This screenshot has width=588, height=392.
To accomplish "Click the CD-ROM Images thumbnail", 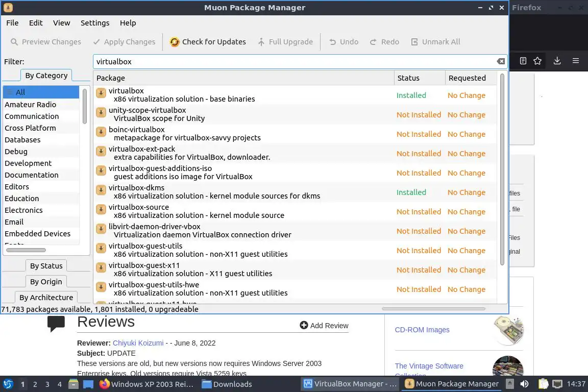I will [508, 330].
